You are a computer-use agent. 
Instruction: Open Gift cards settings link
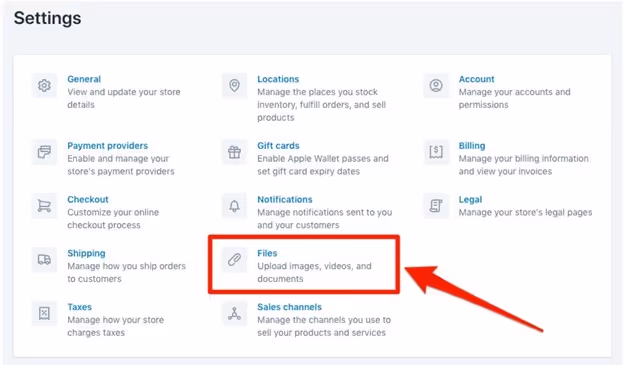coord(278,146)
